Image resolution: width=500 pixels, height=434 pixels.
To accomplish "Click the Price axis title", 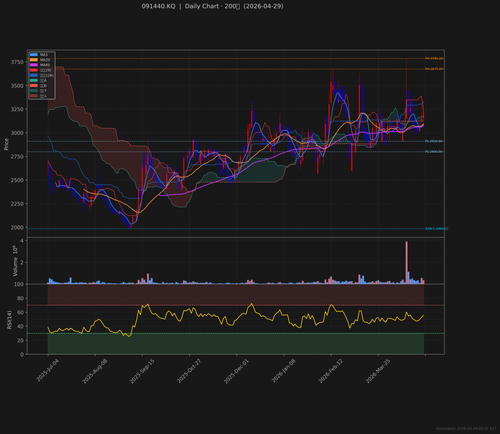I will pos(6,144).
